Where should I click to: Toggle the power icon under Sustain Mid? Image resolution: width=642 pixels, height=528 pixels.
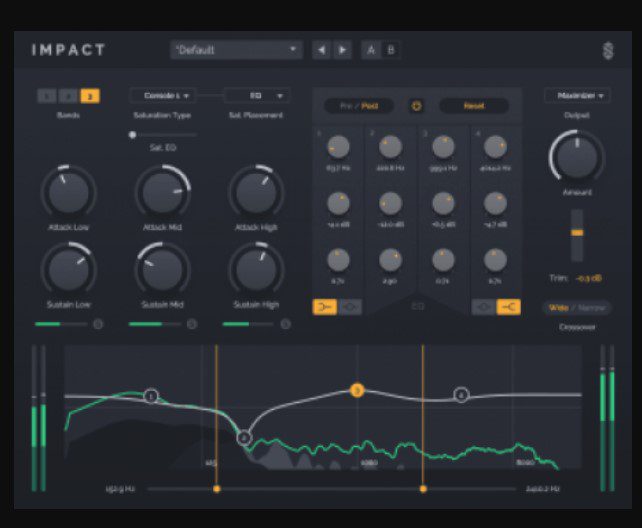[x=192, y=324]
